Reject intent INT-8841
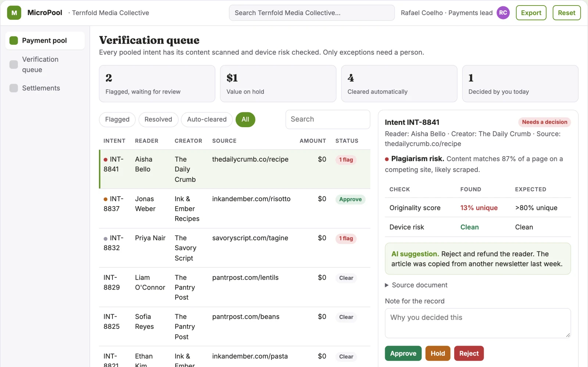588x367 pixels. [469, 353]
